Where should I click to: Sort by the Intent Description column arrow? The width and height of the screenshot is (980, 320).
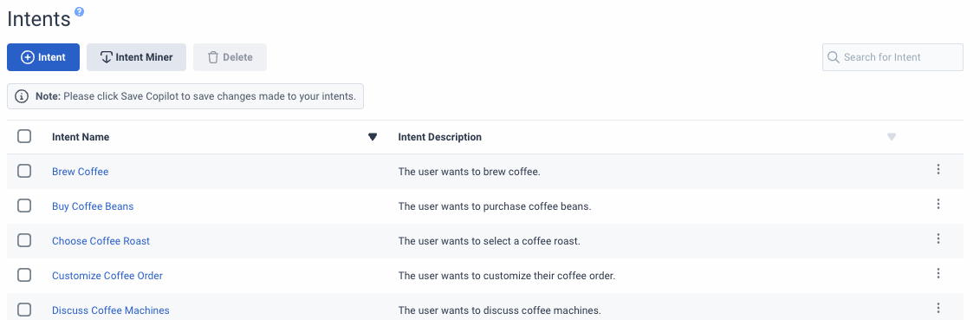click(x=892, y=137)
